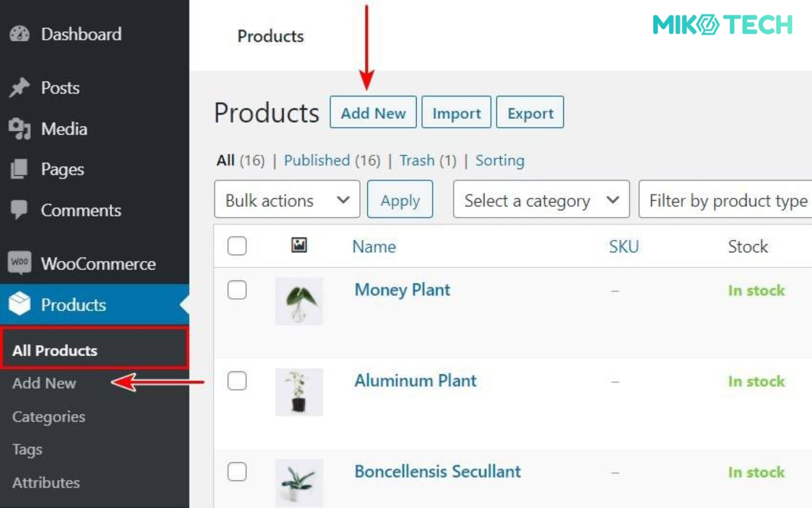
Task: Tick the Money Plant row checkbox
Action: pos(237,290)
